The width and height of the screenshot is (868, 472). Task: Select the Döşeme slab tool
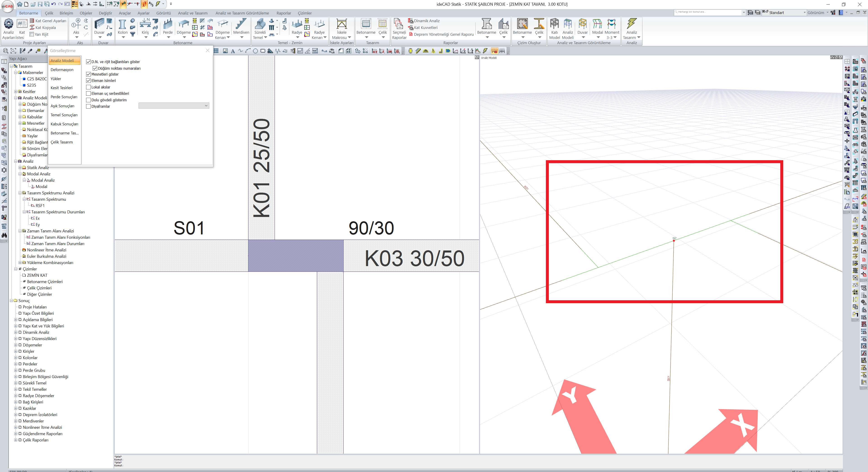tap(184, 28)
